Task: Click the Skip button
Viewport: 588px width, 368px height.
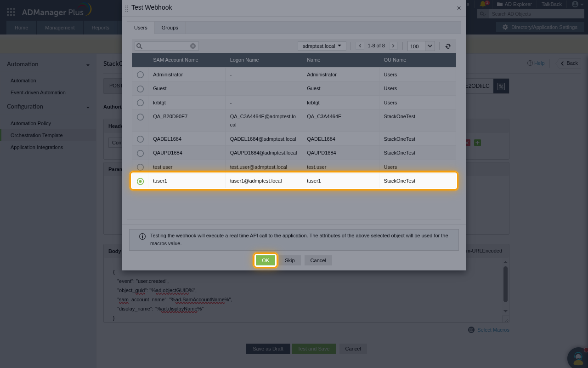Action: [x=289, y=260]
